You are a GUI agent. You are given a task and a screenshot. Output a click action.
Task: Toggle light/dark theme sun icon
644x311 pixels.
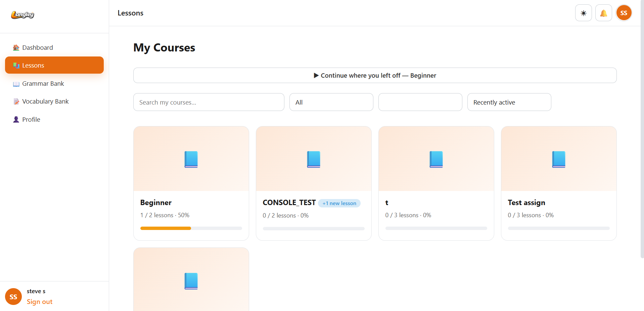pos(584,13)
